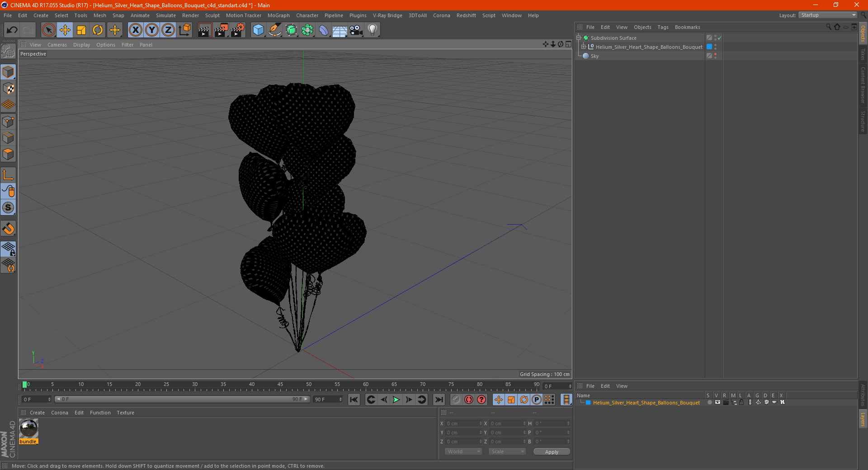
Task: Open the MoGraph array icon
Action: (307, 30)
